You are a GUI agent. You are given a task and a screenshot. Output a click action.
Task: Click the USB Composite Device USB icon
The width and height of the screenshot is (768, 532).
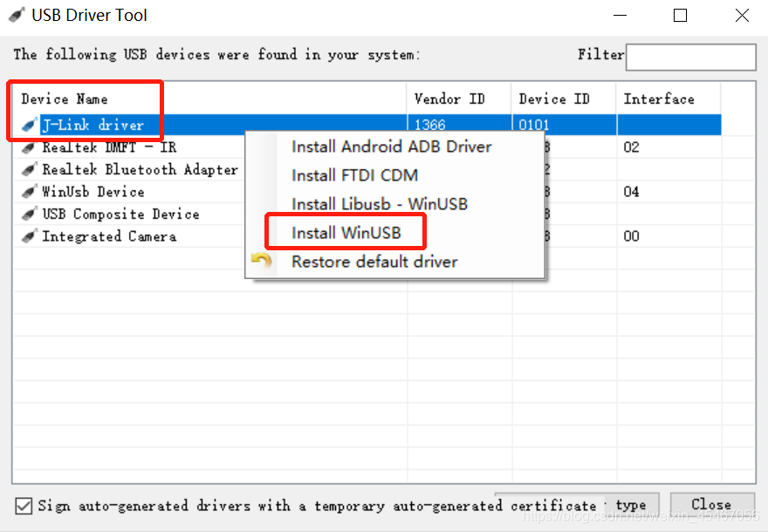tap(30, 215)
